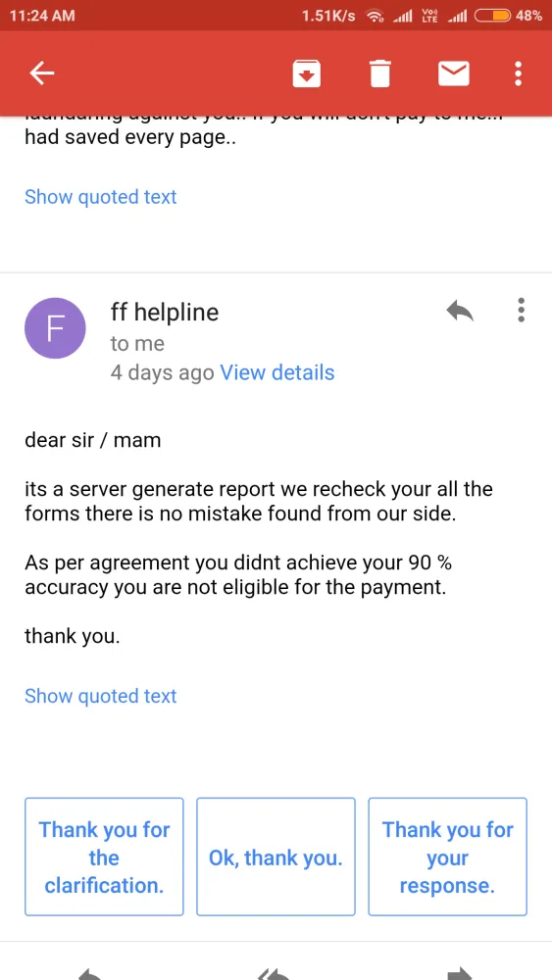Tap bottom forward arrow icon
The width and height of the screenshot is (552, 980).
pos(460,973)
